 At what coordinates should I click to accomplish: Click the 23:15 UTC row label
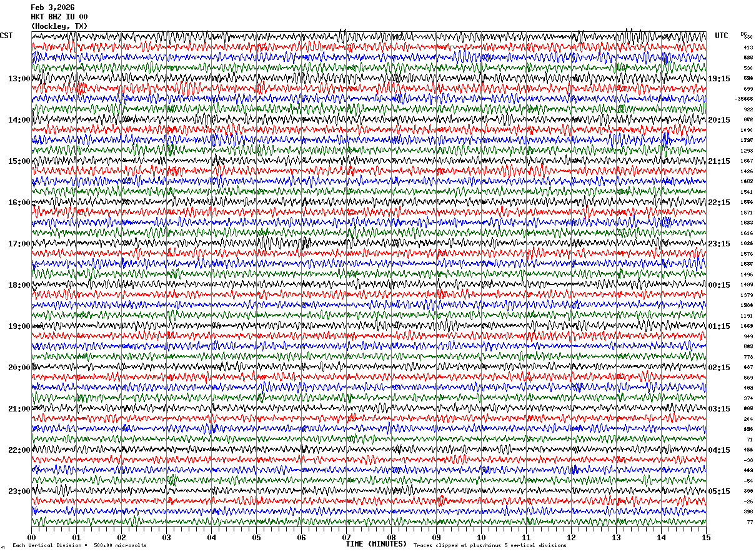coord(719,244)
